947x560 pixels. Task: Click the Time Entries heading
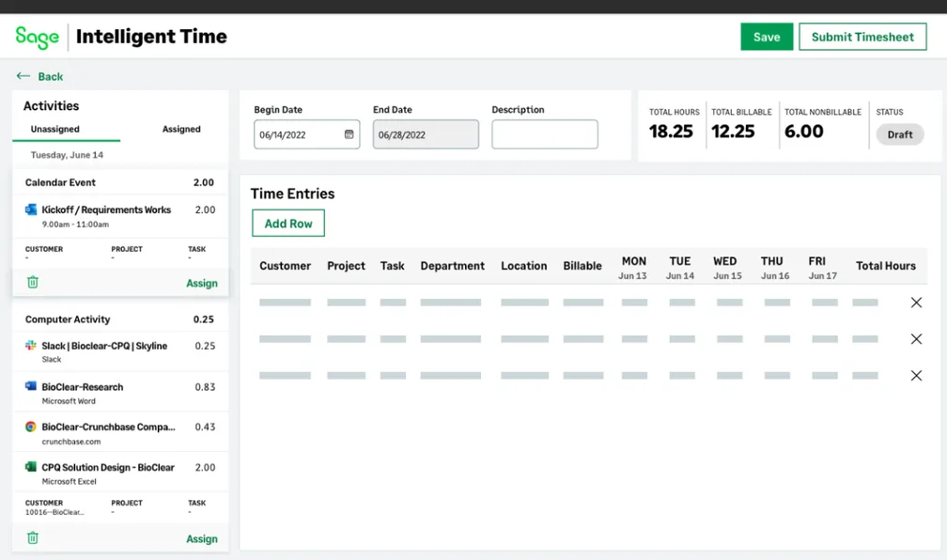292,194
